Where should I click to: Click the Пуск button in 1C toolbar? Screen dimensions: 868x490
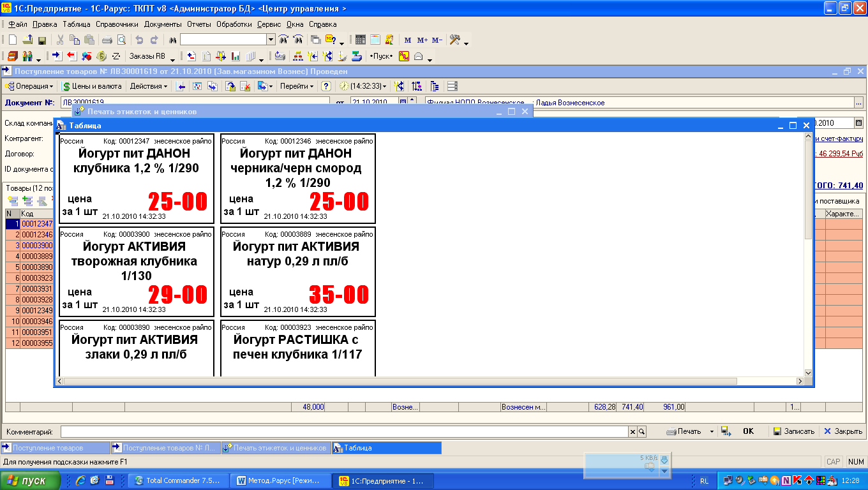click(x=382, y=56)
